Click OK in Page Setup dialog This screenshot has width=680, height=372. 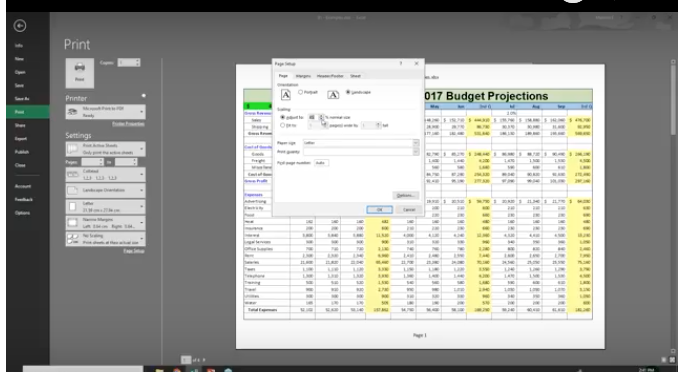pos(379,209)
